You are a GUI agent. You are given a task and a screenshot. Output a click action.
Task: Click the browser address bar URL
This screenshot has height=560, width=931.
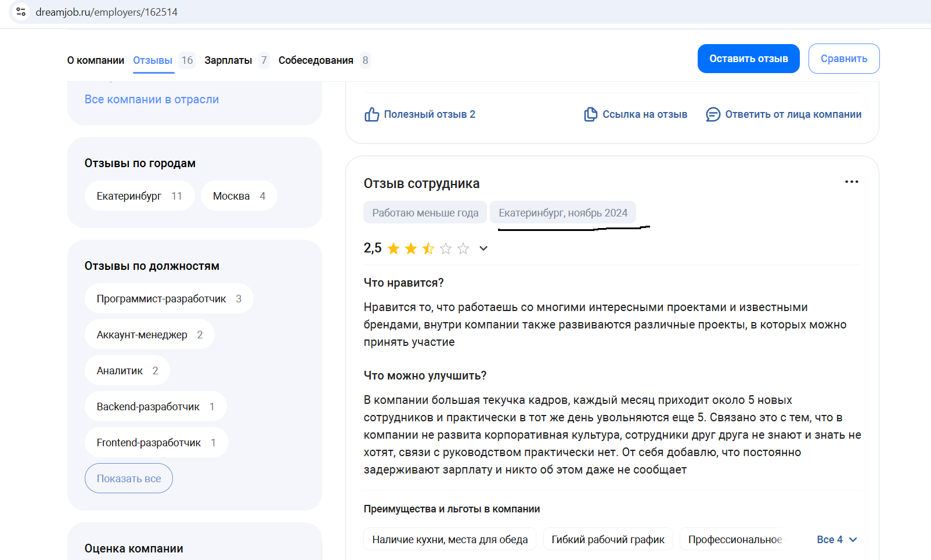coord(107,12)
